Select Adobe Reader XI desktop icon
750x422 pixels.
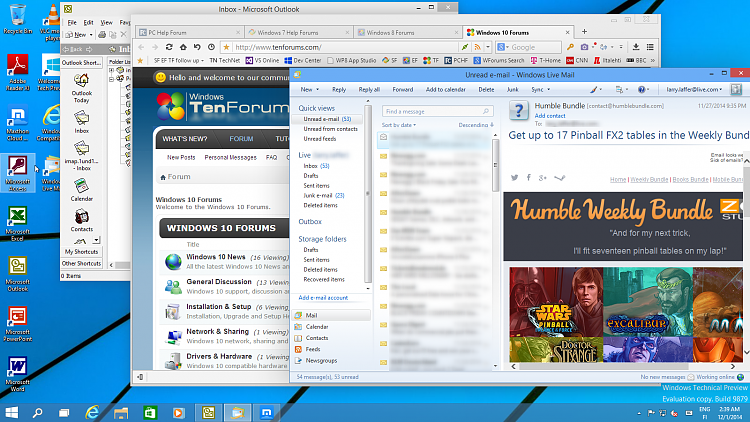click(18, 72)
